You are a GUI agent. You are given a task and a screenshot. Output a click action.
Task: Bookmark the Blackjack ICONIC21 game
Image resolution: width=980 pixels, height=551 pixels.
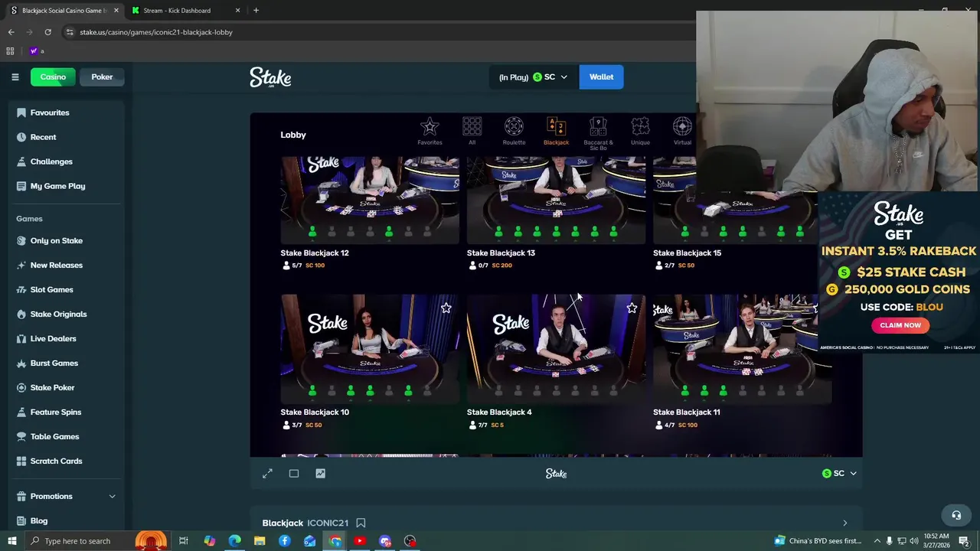(361, 523)
